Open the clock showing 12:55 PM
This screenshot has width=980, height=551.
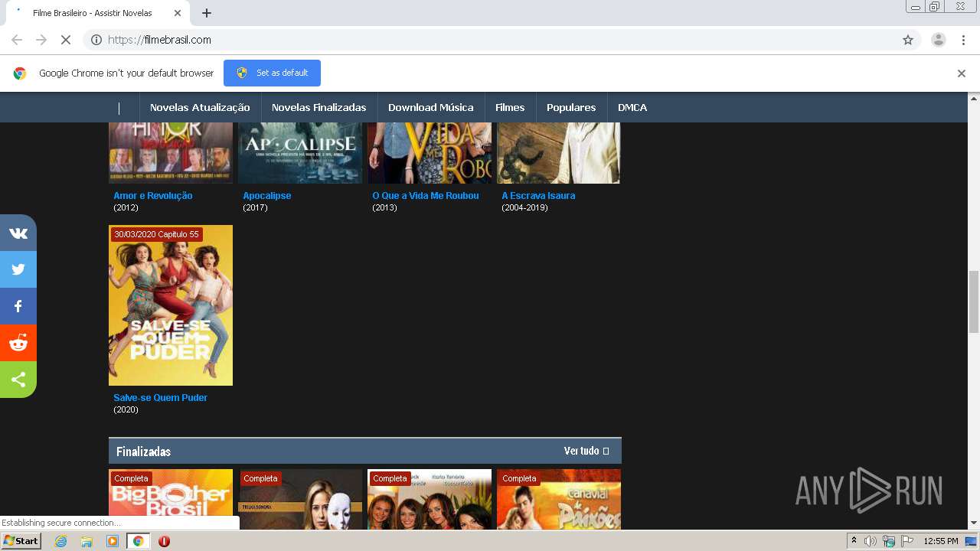(x=941, y=541)
